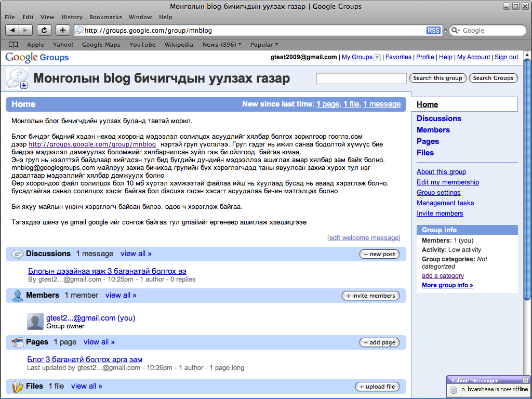The width and height of the screenshot is (532, 399).
Task: Click the Google Groups logo
Action: [37, 57]
